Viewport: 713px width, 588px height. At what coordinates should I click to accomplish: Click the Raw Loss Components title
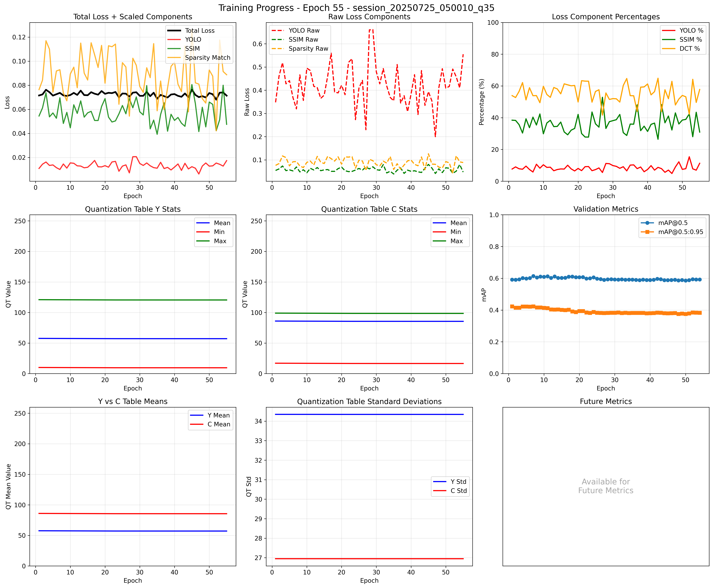coord(369,17)
